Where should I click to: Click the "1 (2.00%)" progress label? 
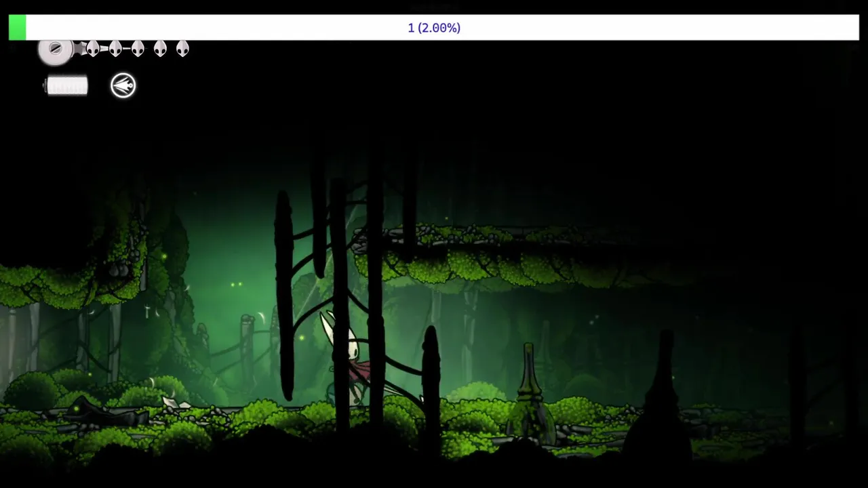434,28
